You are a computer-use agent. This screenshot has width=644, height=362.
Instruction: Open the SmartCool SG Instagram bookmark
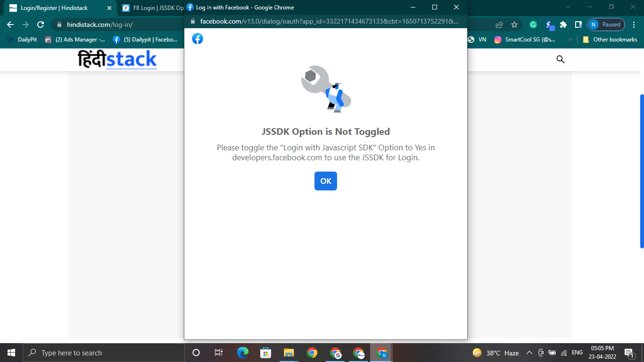(x=525, y=40)
